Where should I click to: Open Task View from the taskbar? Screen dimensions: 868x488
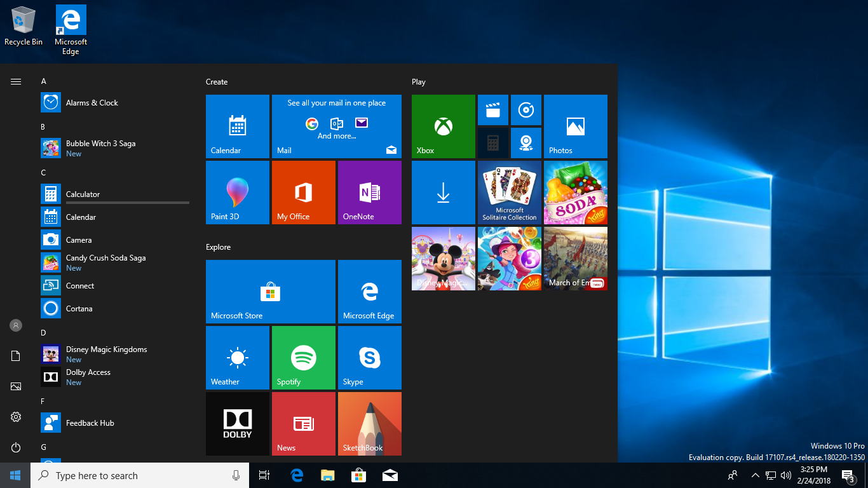coord(264,475)
